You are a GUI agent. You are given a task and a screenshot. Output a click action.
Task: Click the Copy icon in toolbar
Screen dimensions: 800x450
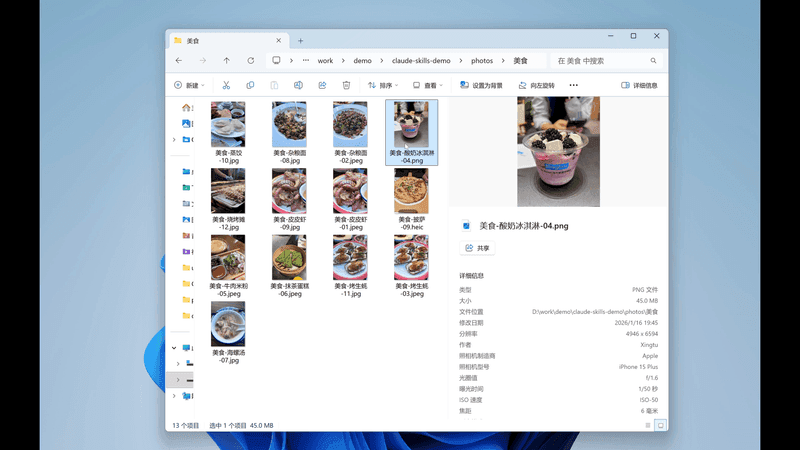[250, 86]
